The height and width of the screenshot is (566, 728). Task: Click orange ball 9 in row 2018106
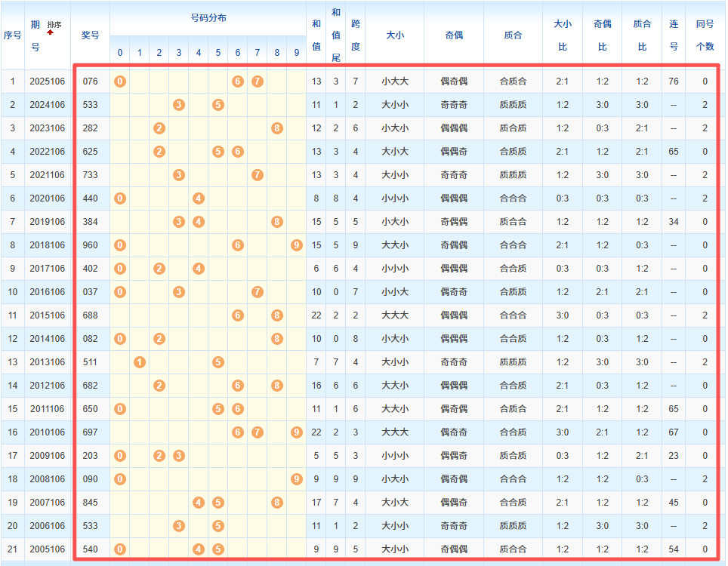click(x=297, y=245)
